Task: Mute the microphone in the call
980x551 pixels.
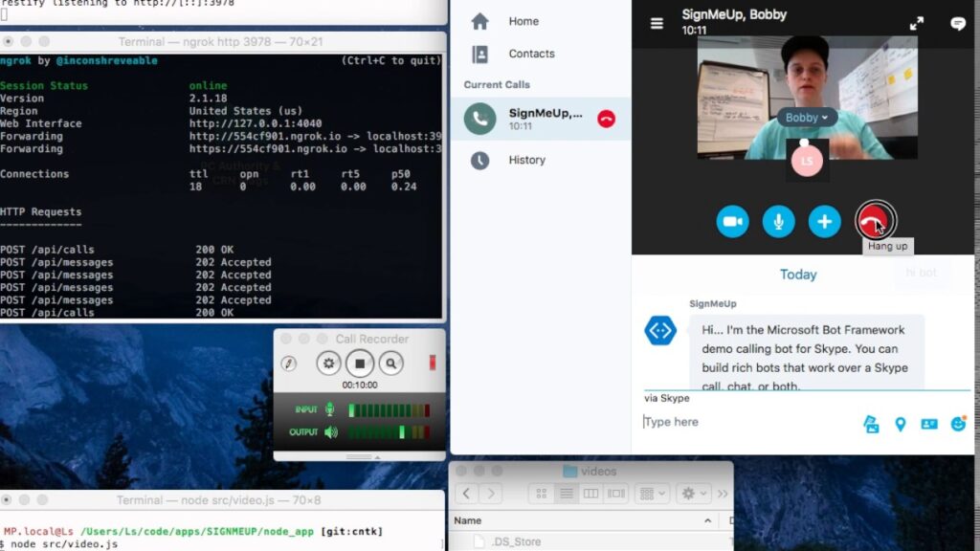Action: [779, 221]
